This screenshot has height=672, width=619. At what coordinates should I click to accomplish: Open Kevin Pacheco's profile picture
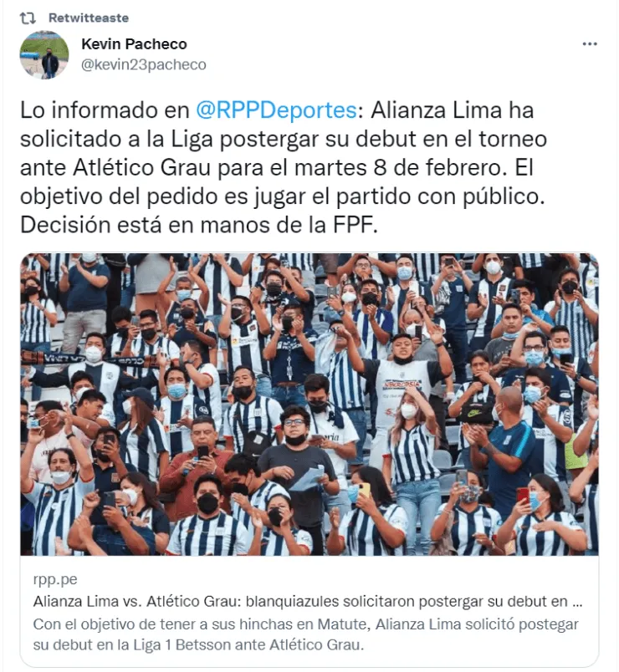click(x=44, y=54)
